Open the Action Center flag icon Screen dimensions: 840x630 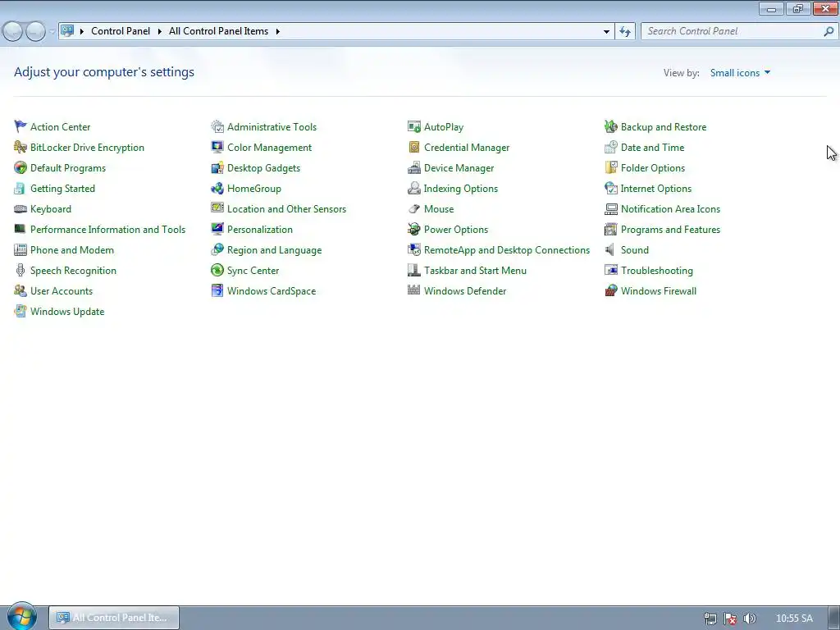[21, 126]
